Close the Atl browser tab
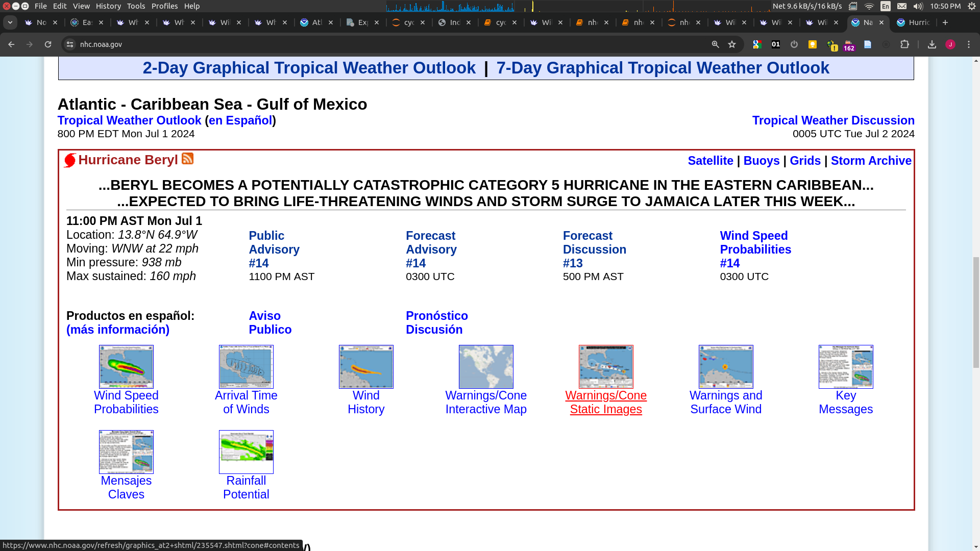 [331, 22]
